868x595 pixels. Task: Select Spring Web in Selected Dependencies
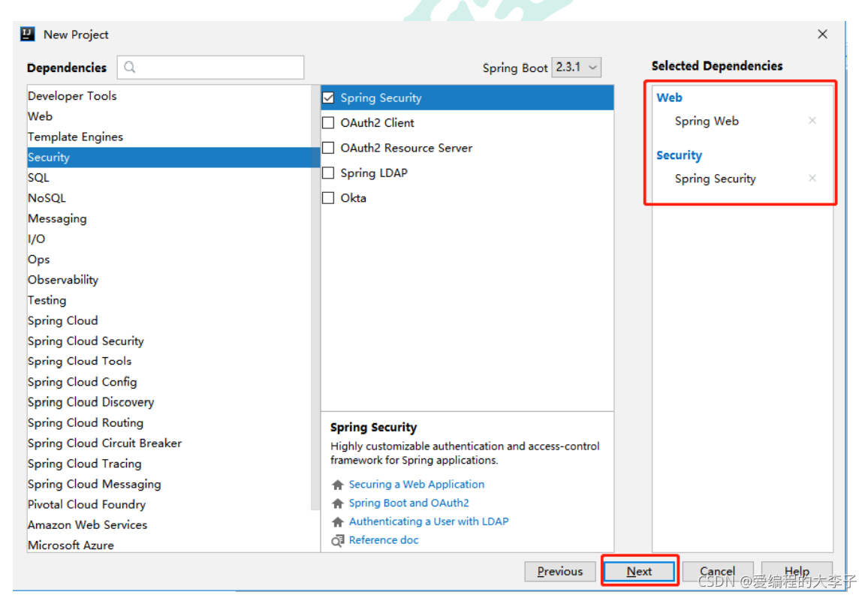tap(707, 121)
